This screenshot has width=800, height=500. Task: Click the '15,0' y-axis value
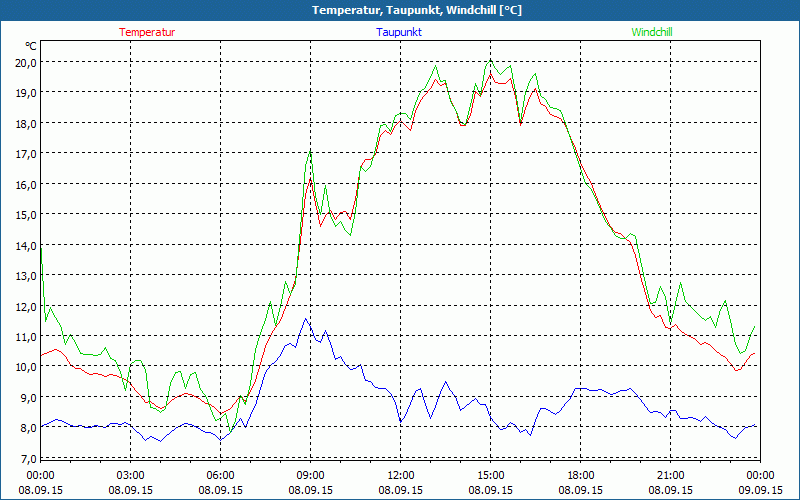click(26, 214)
